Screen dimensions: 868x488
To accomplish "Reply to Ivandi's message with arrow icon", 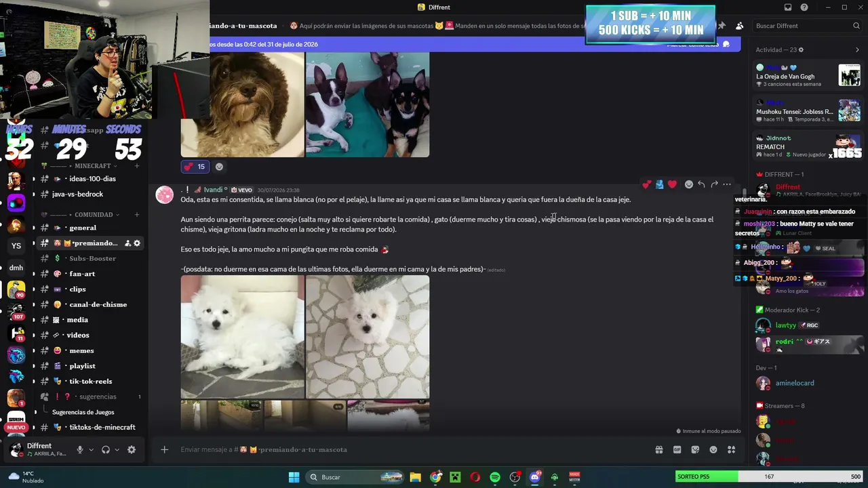I will tap(701, 184).
